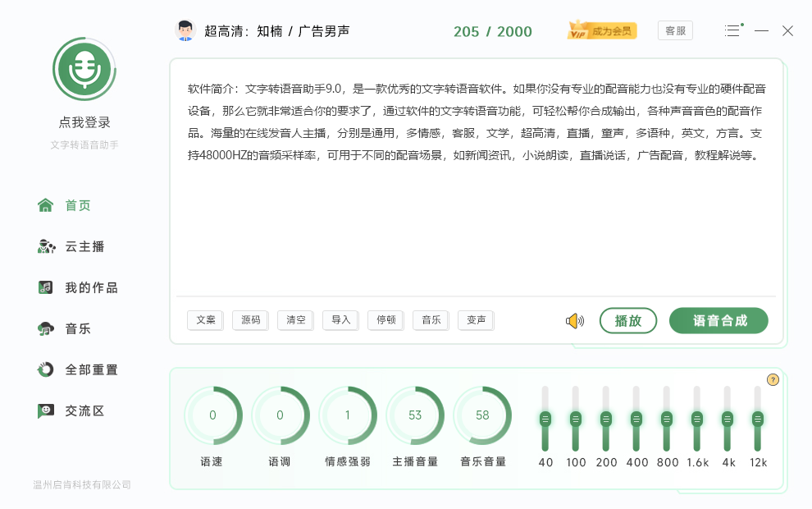The height and width of the screenshot is (509, 812).
Task: Click the voice avatar beside 超高清：知楠
Action: (x=185, y=30)
